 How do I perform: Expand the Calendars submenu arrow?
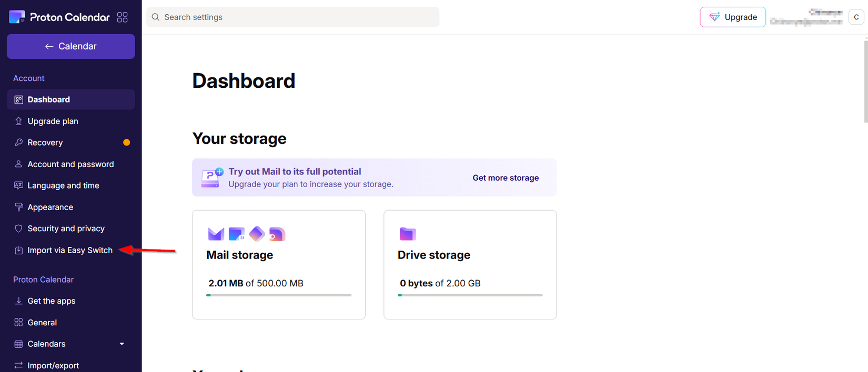122,344
